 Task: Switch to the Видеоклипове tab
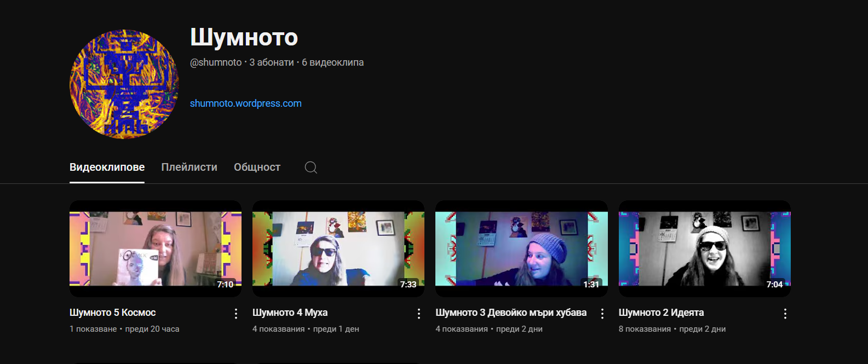(107, 167)
